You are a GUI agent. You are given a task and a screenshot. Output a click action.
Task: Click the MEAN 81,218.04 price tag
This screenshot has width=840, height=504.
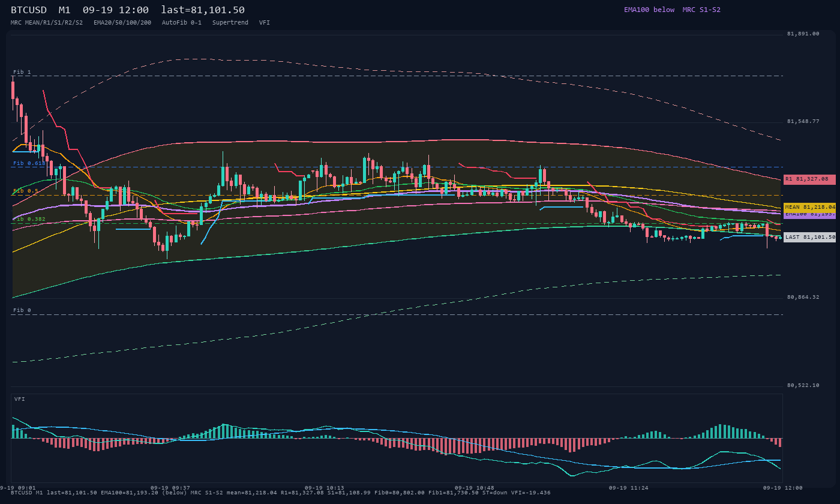coord(809,207)
